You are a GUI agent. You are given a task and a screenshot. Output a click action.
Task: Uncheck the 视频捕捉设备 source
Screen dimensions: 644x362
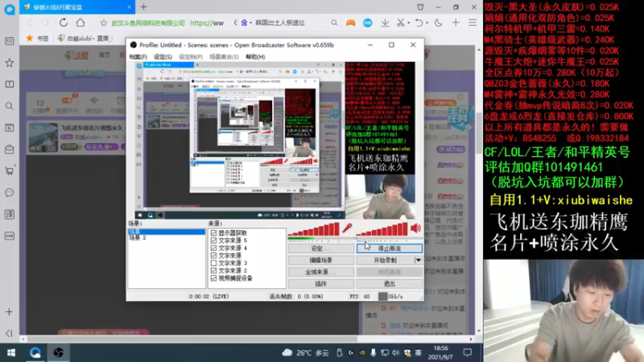pyautogui.click(x=213, y=278)
